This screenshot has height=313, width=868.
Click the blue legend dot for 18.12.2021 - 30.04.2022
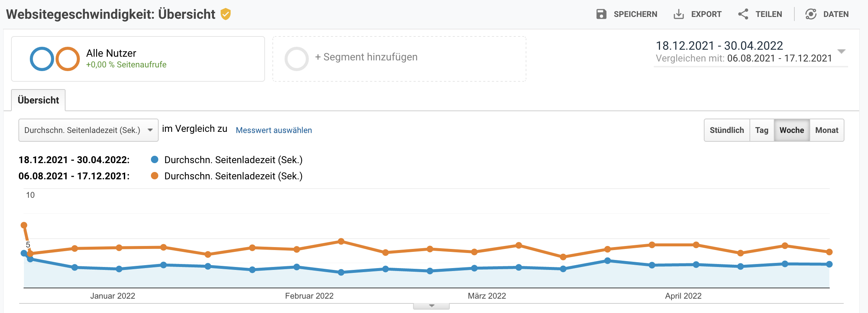(155, 160)
